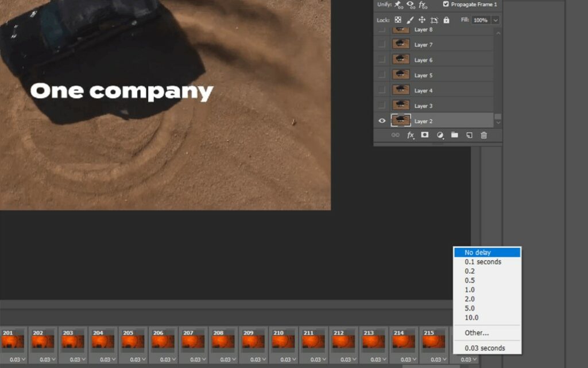
Task: Select No delay from menu
Action: 486,253
